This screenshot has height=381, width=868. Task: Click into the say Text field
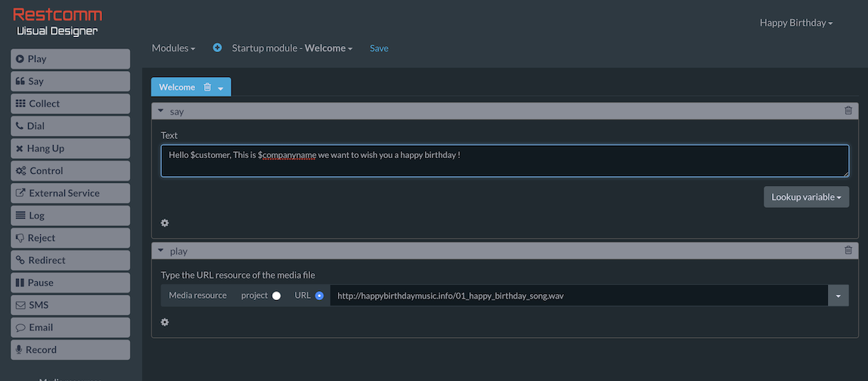tap(504, 161)
